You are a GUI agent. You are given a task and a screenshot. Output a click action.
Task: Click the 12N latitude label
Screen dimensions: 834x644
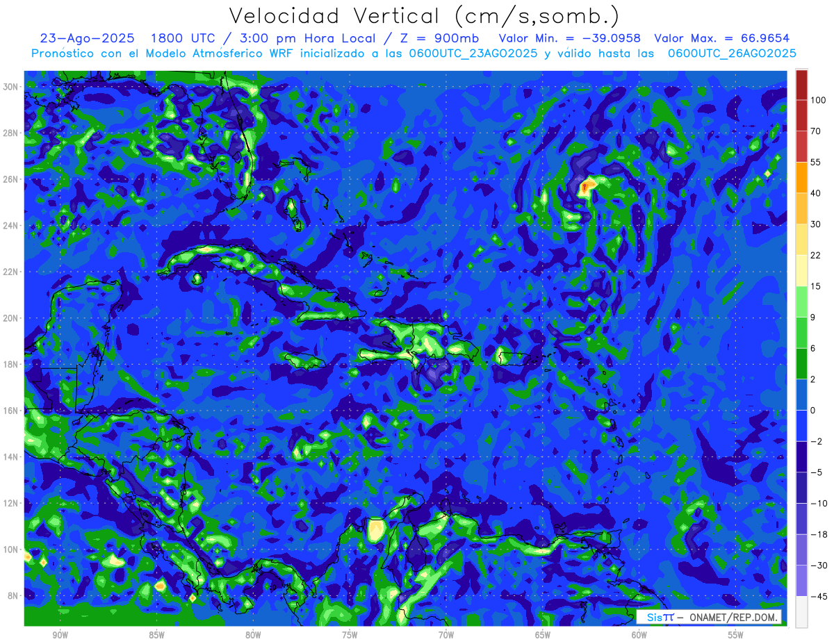pyautogui.click(x=12, y=503)
